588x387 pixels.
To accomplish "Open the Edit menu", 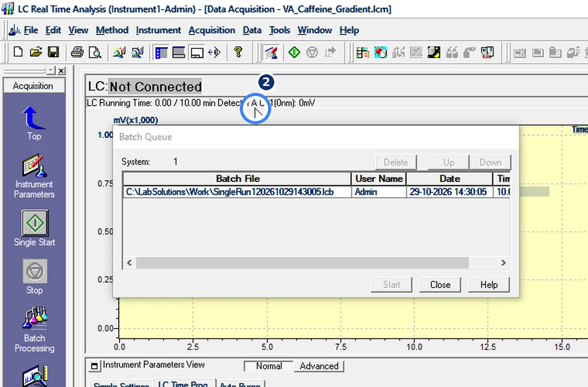I will 53,30.
